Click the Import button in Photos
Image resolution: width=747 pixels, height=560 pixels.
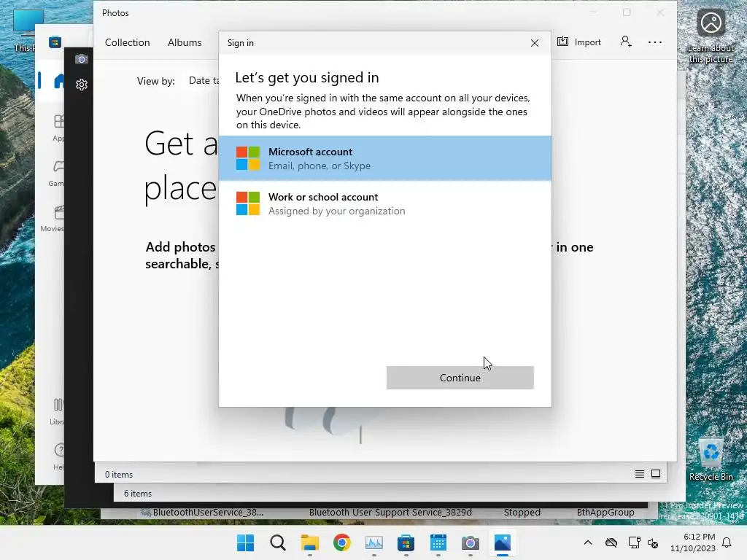point(578,42)
